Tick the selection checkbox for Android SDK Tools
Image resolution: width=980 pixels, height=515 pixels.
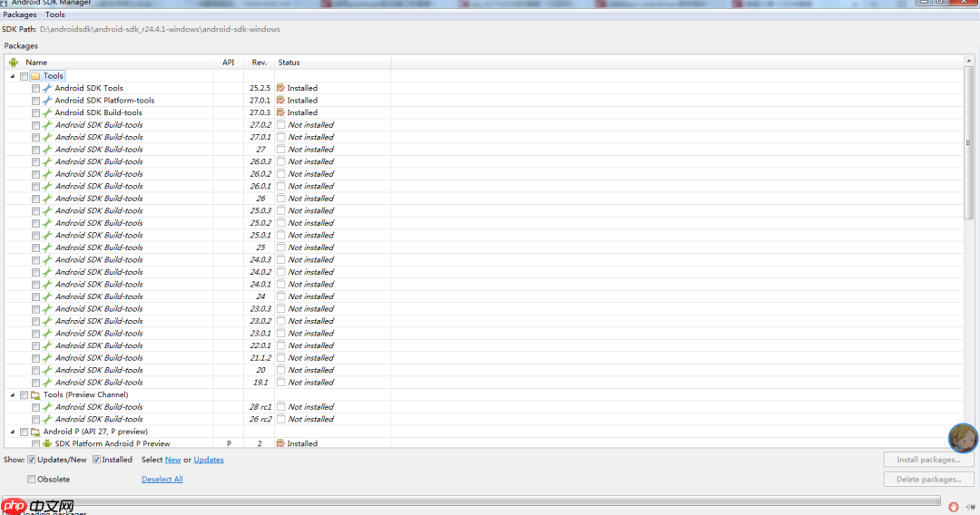pyautogui.click(x=35, y=89)
